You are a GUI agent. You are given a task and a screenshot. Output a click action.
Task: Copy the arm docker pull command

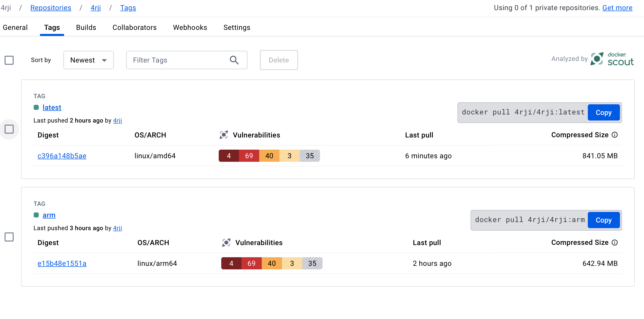click(x=603, y=220)
